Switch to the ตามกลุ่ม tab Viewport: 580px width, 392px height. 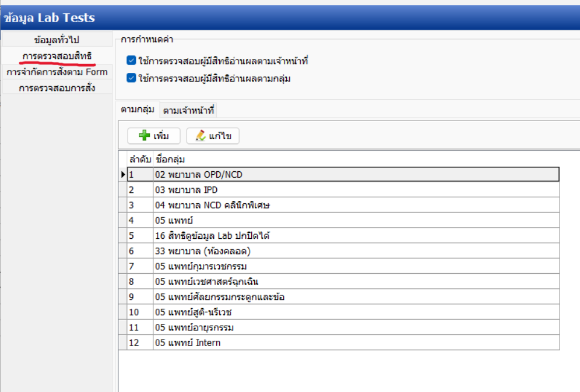[138, 110]
